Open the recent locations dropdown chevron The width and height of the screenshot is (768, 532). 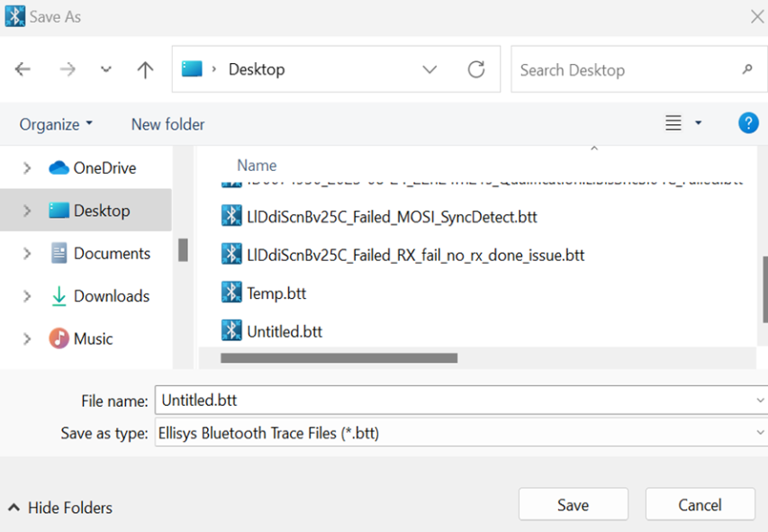click(x=106, y=70)
